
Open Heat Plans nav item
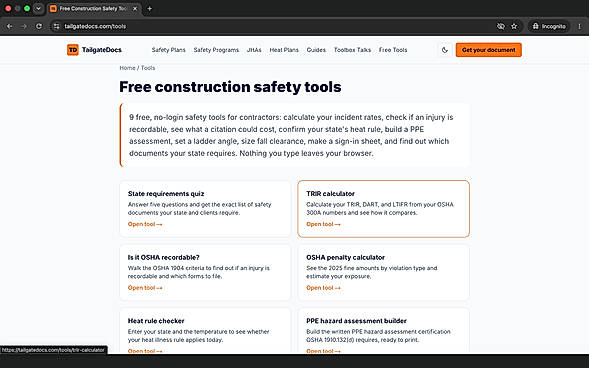coord(284,50)
